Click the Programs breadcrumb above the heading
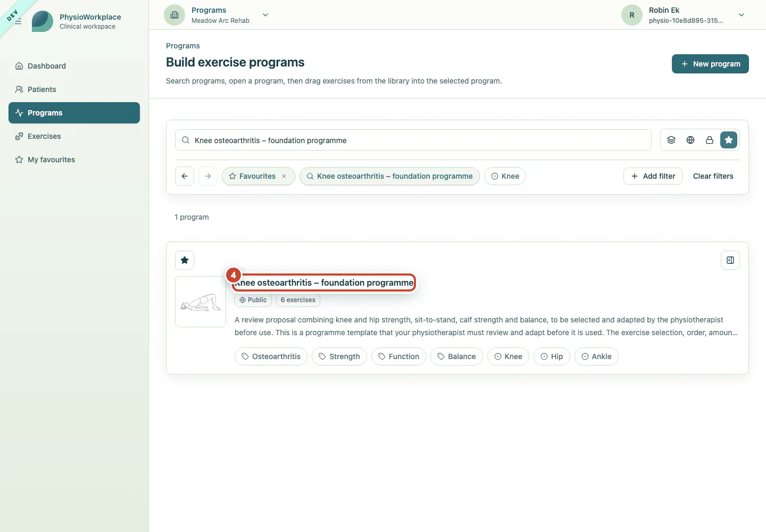 [x=183, y=46]
